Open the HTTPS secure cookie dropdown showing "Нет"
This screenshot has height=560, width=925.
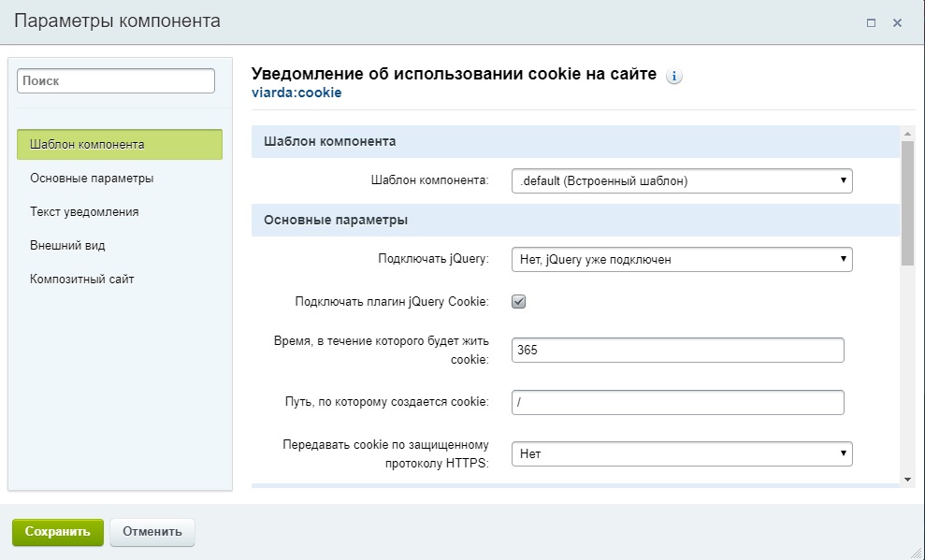pos(680,453)
